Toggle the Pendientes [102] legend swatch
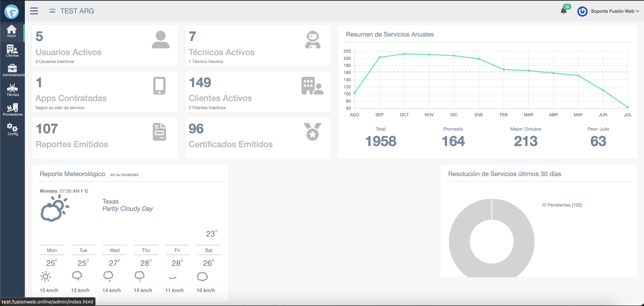This screenshot has height=306, width=644. 544,205
